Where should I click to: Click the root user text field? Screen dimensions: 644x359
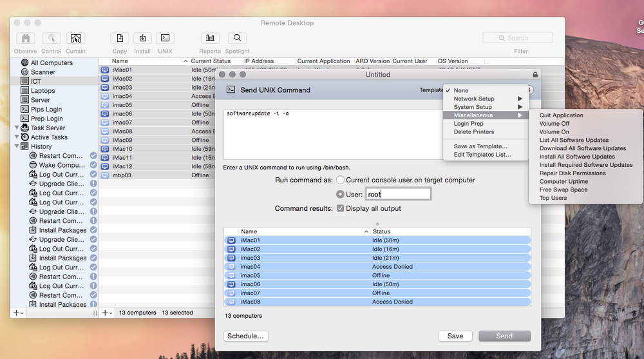point(398,194)
